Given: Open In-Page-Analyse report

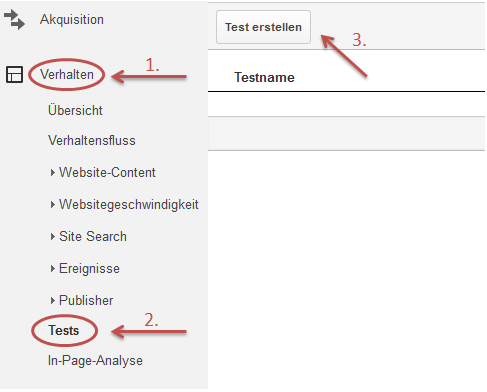Looking at the screenshot, I should (95, 361).
